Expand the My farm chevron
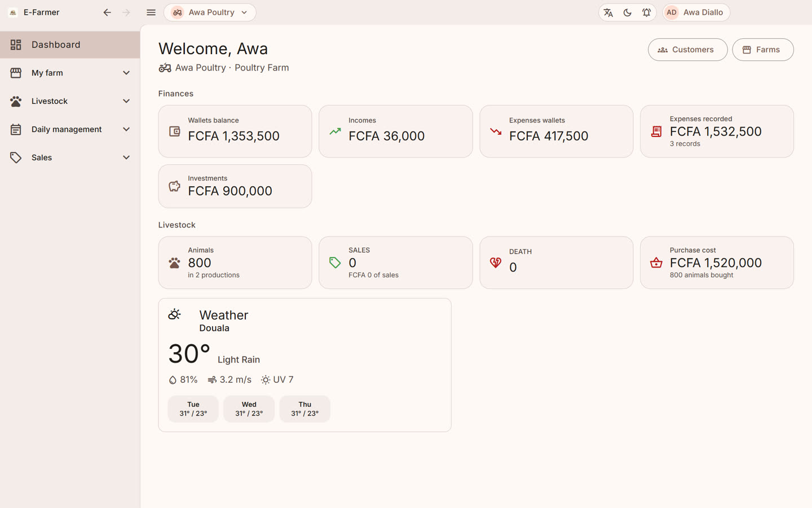812x508 pixels. coord(126,73)
